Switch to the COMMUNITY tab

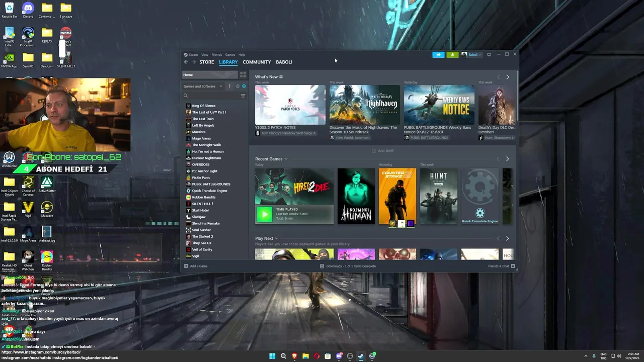pos(257,62)
